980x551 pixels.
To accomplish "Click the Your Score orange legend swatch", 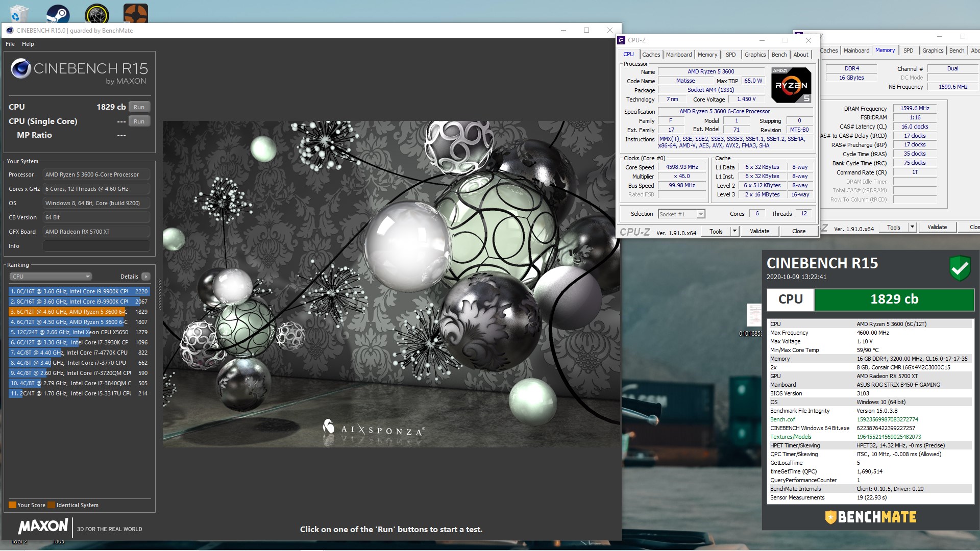I will pos(12,505).
